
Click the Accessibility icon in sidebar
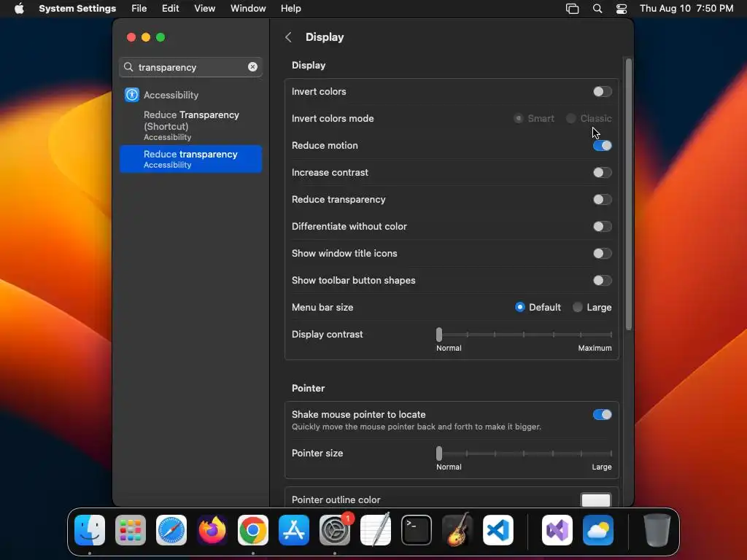coord(132,95)
